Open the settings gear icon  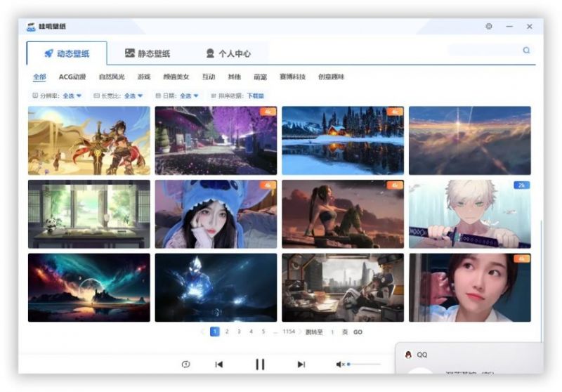click(x=488, y=26)
